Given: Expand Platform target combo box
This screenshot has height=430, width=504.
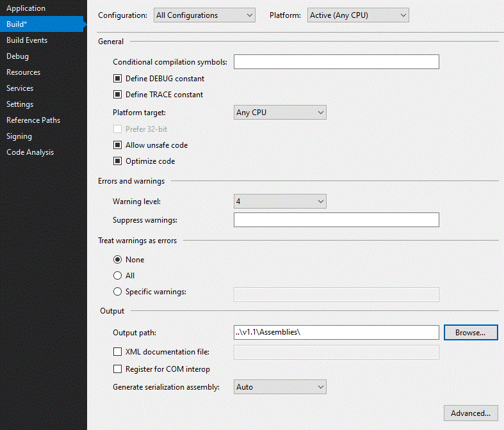Looking at the screenshot, I should pos(280,113).
